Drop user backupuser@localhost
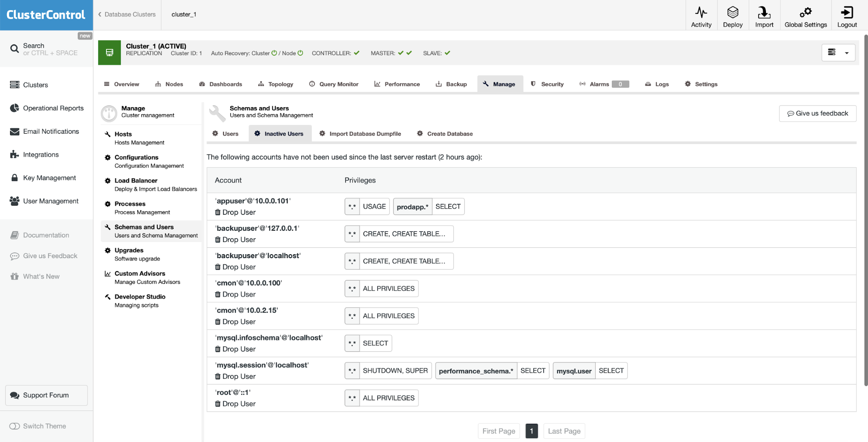 pyautogui.click(x=235, y=267)
